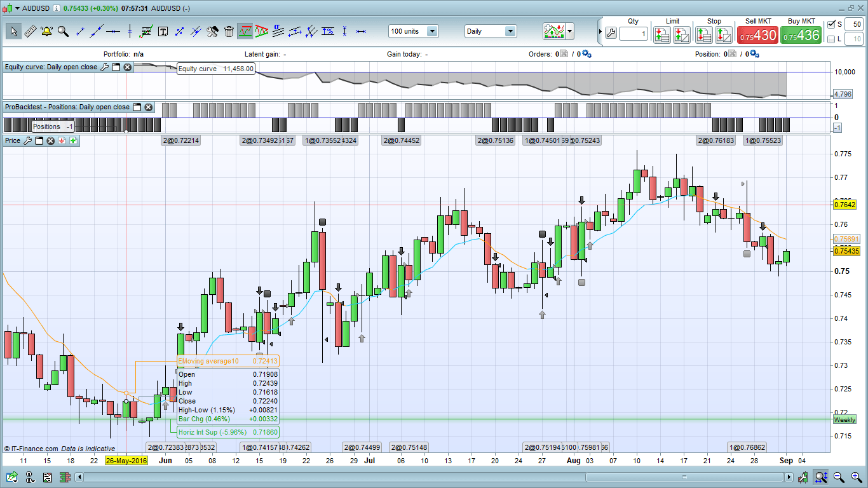Open the alert bell tool
868x488 pixels.
[x=46, y=31]
